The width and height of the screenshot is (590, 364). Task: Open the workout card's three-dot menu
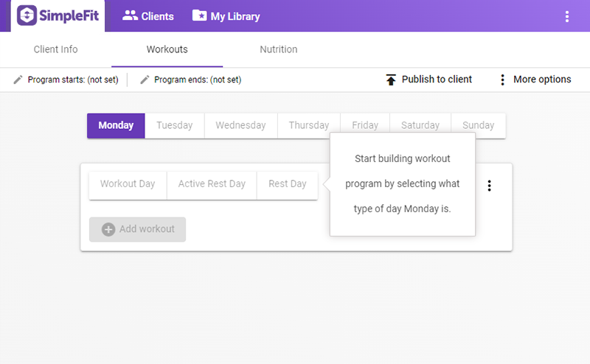click(489, 186)
